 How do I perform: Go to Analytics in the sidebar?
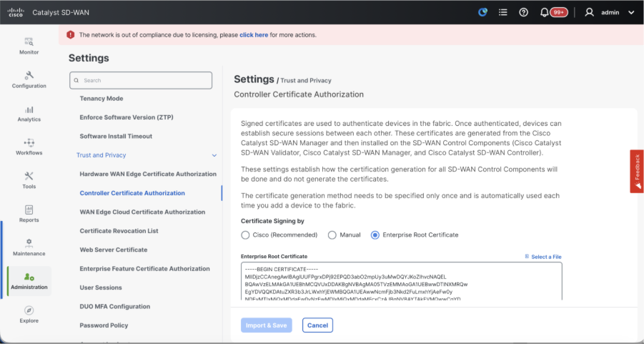click(x=29, y=113)
